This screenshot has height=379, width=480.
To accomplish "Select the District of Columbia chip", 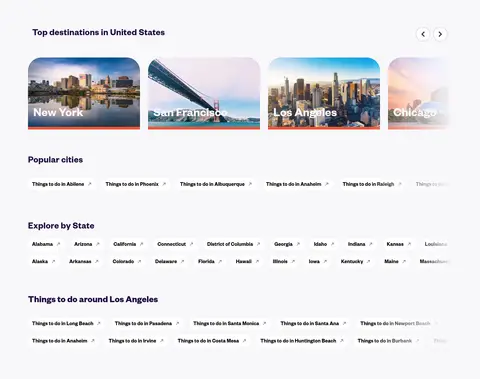I will pos(234,244).
